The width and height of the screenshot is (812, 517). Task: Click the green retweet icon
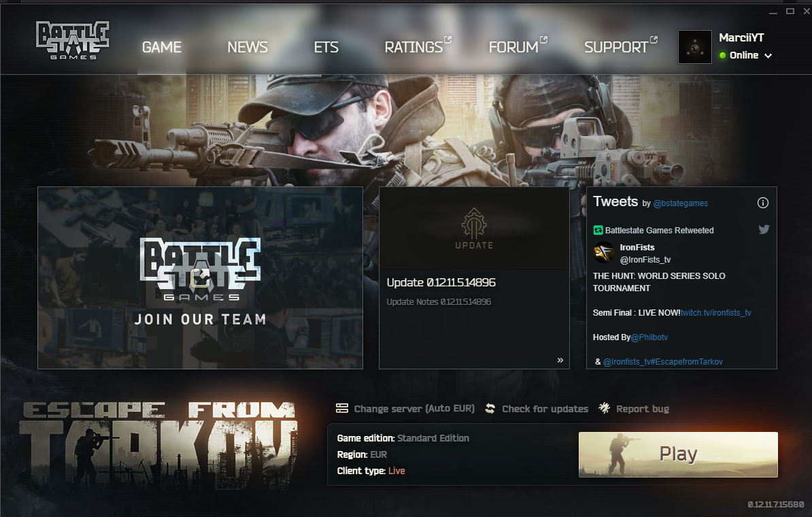(x=598, y=231)
